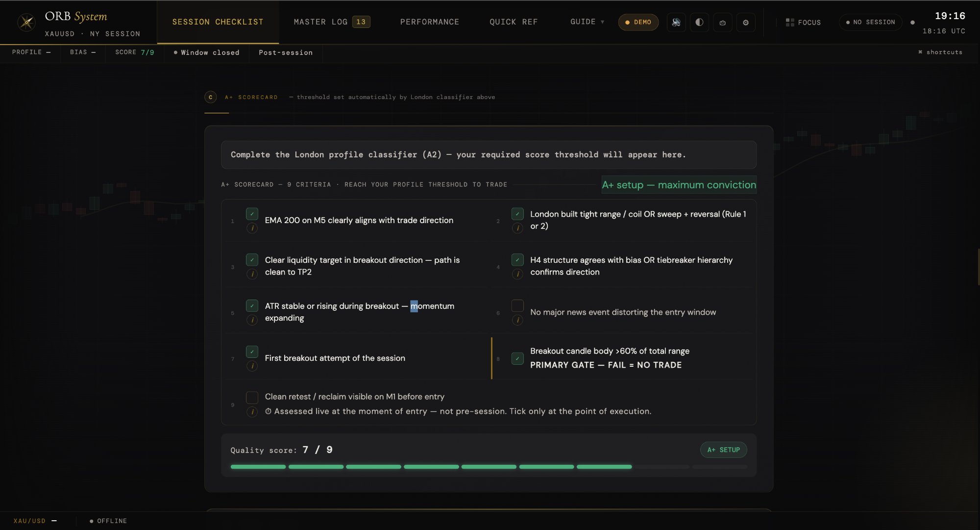This screenshot has width=980, height=530.
Task: Uncheck H4 structure agrees with bias checkbox
Action: tap(517, 260)
